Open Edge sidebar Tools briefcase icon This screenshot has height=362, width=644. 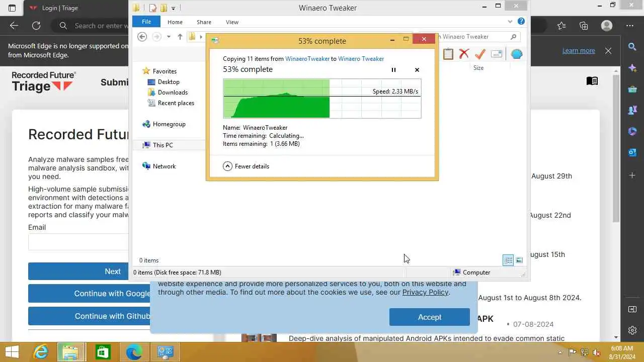pyautogui.click(x=632, y=89)
